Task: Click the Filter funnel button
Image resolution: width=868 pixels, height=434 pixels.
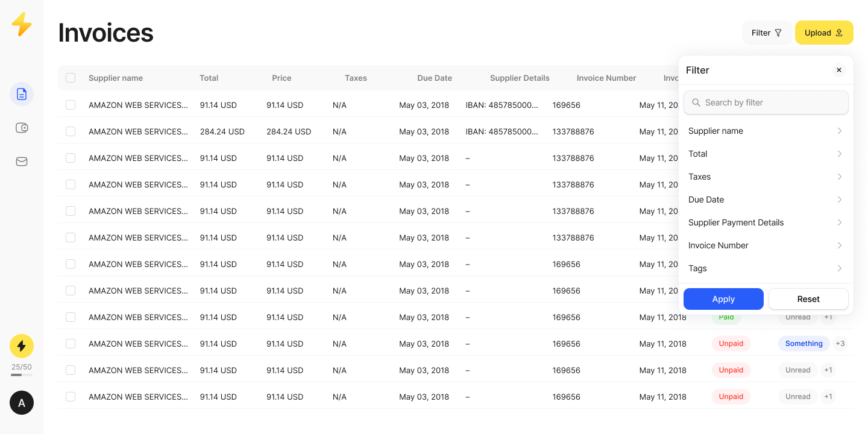Action: tap(767, 33)
